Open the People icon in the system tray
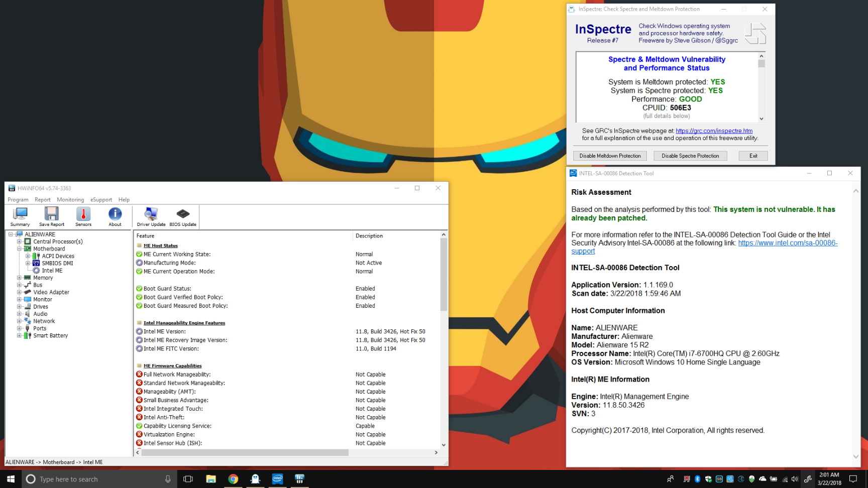 670,479
